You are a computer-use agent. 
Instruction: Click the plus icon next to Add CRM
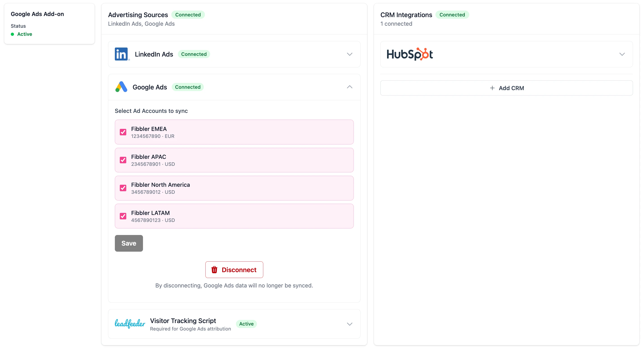tap(492, 88)
